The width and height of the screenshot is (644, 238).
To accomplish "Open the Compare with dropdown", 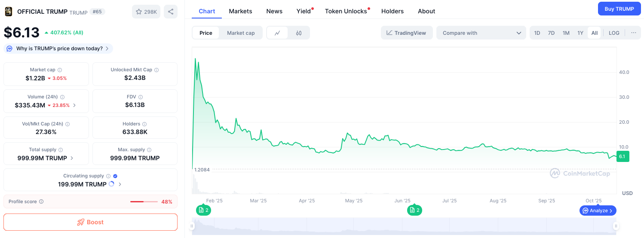I will pos(481,33).
